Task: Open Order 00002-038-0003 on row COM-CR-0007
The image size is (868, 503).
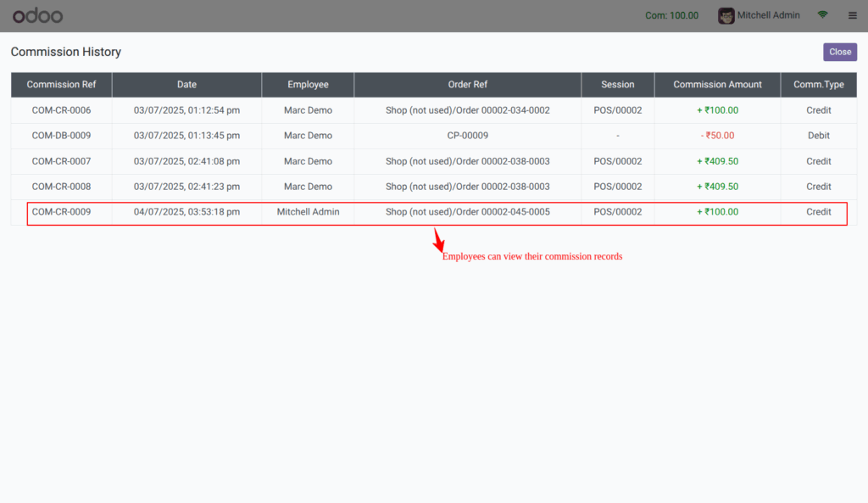Action: click(x=468, y=161)
